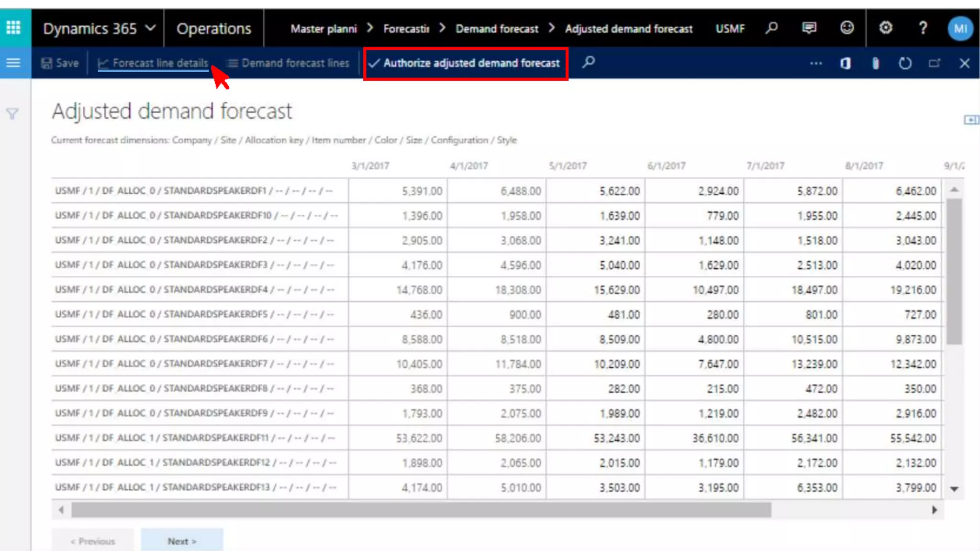980x551 pixels.
Task: Open the settings gear icon
Action: click(x=886, y=28)
